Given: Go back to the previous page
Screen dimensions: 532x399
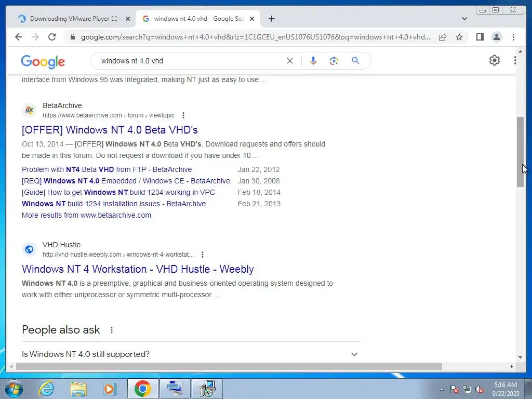Looking at the screenshot, I should (19, 37).
